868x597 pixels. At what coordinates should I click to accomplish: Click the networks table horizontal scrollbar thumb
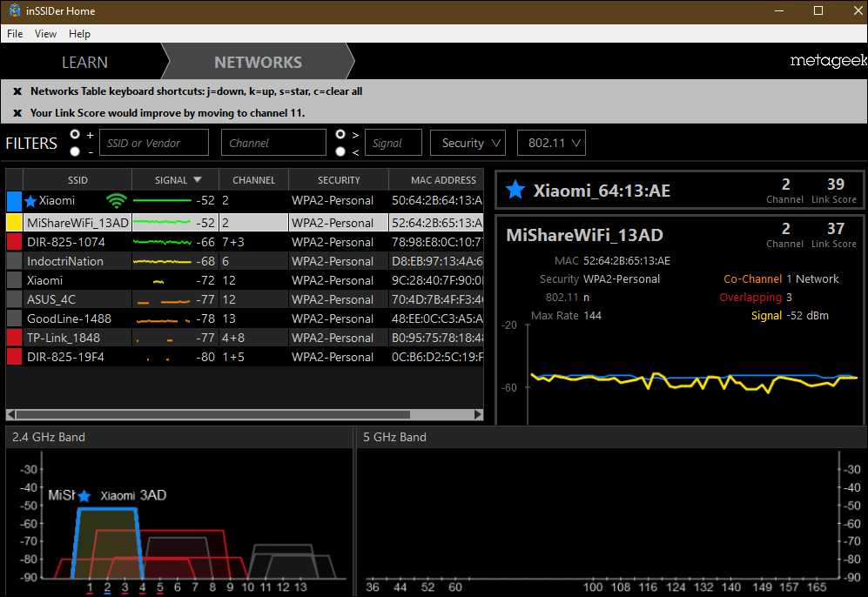point(213,414)
